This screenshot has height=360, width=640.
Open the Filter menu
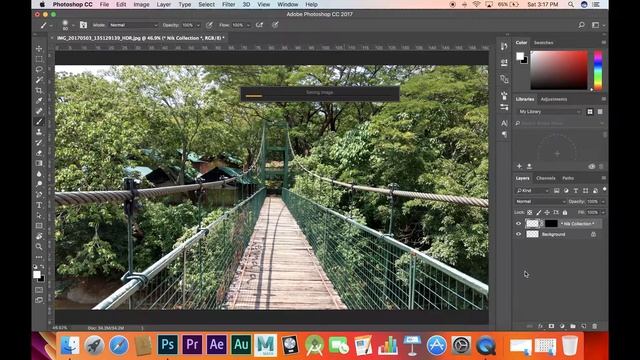[x=229, y=4]
